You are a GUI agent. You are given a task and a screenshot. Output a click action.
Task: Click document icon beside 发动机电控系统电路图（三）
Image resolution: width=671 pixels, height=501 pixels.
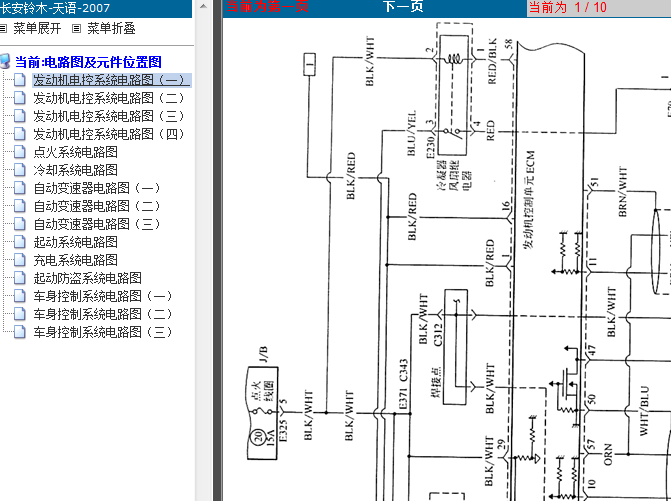(19, 116)
